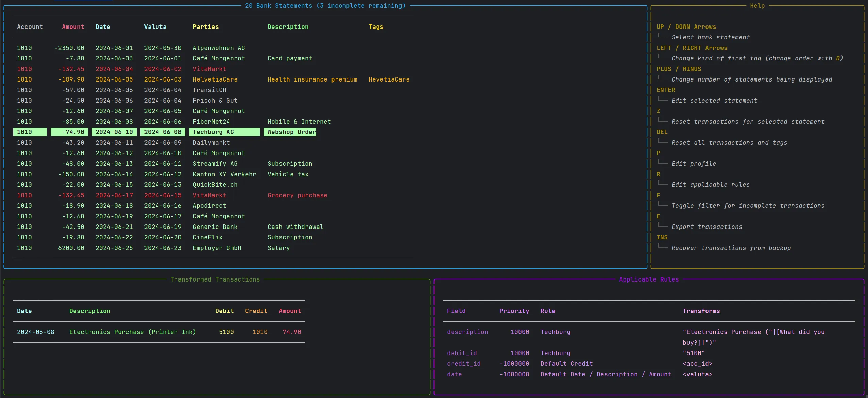868x398 pixels.
Task: Select the TransitCH statement row
Action: (x=213, y=90)
